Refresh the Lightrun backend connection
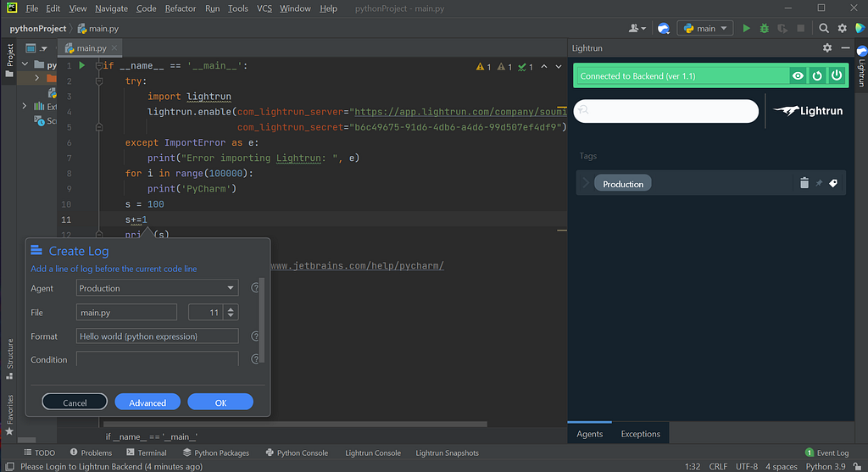This screenshot has width=868, height=472. (817, 75)
